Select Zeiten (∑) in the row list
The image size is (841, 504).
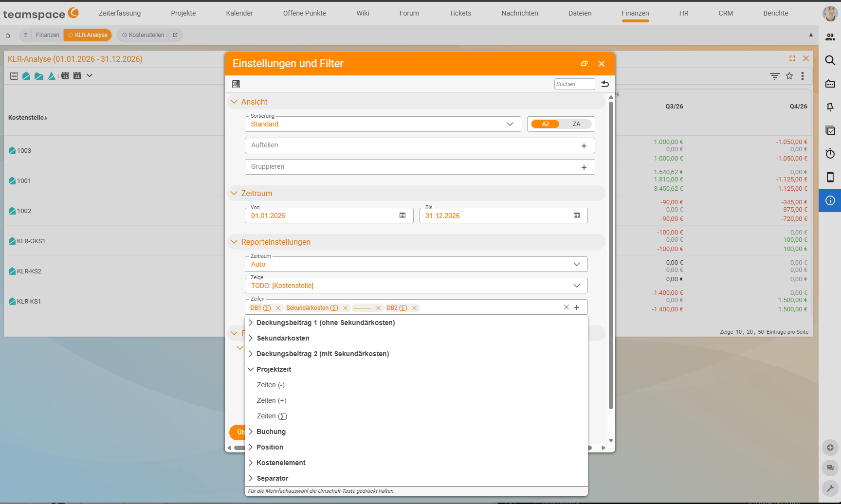tap(272, 416)
